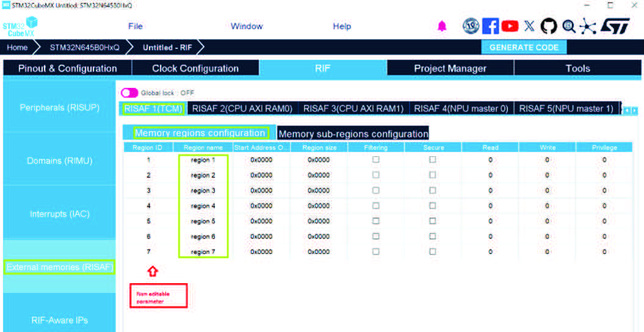
Task: Minimize the STM32CubeMX window
Action: click(587, 5)
